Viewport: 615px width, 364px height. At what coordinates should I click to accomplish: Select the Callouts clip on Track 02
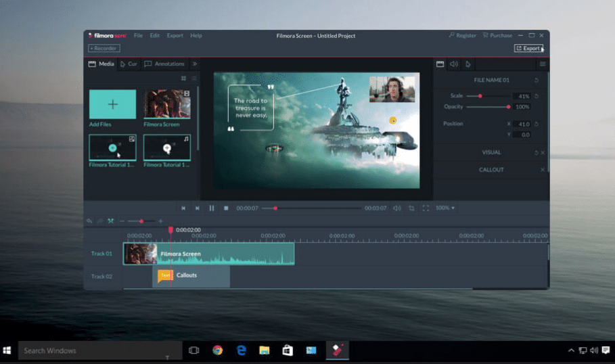tap(191, 276)
